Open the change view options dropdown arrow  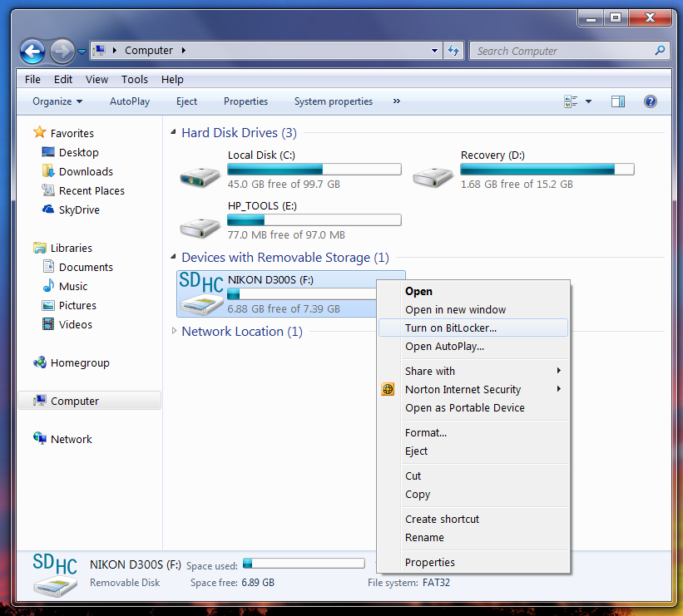pos(588,101)
